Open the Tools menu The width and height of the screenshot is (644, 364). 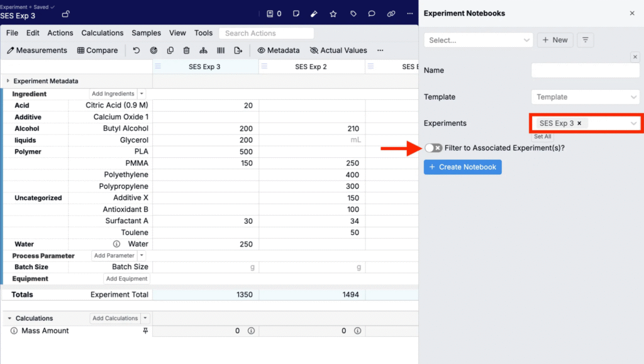tap(203, 33)
